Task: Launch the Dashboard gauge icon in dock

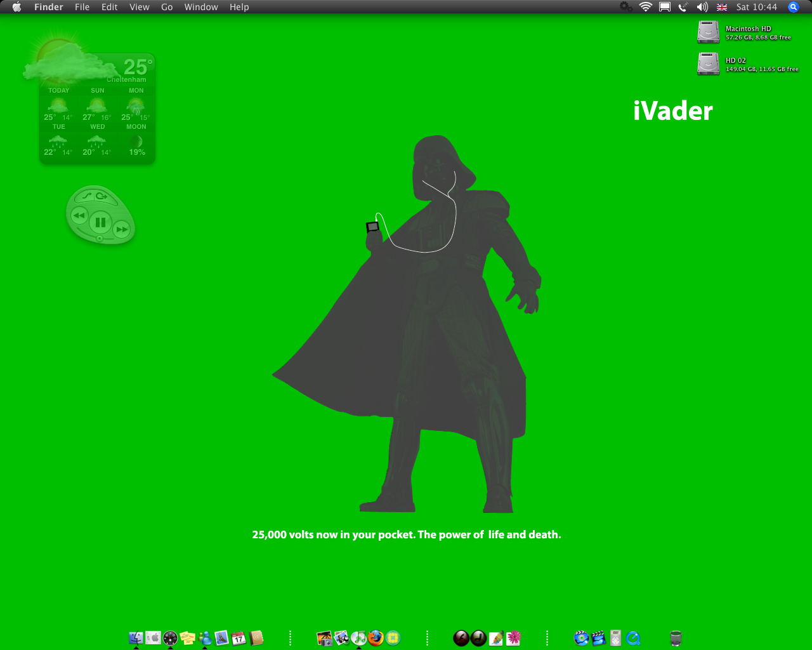Action: 170,638
